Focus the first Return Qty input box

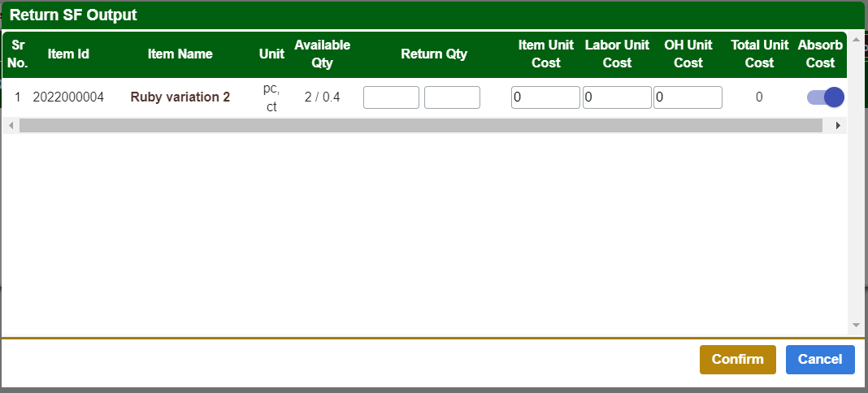[x=391, y=97]
